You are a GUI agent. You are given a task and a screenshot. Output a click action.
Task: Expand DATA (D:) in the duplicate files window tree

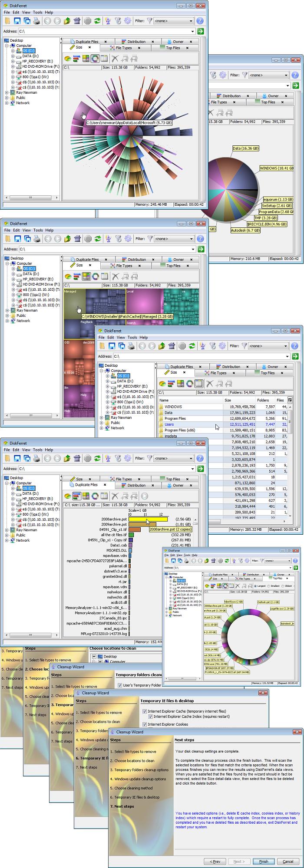[13, 493]
